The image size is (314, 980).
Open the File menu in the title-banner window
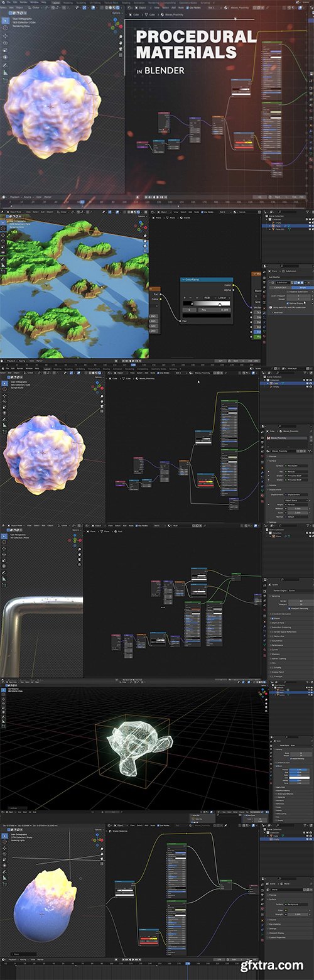point(8,3)
